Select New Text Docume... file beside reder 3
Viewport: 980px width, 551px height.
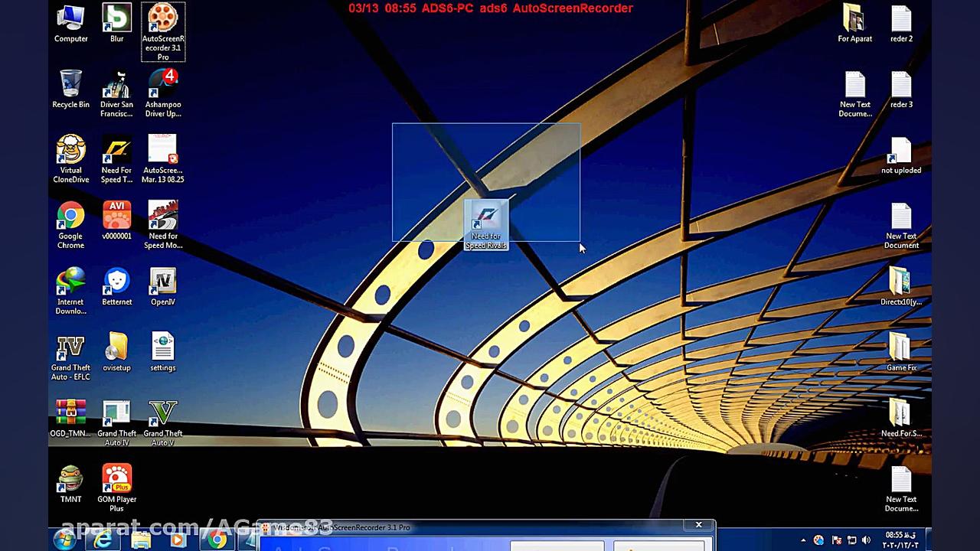854,93
